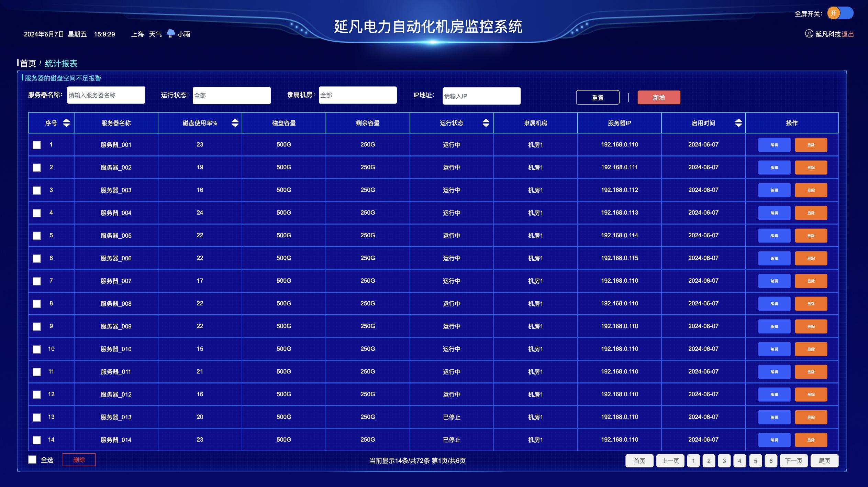The width and height of the screenshot is (868, 487).
Task: Click the 上一页 pagination button
Action: point(670,461)
